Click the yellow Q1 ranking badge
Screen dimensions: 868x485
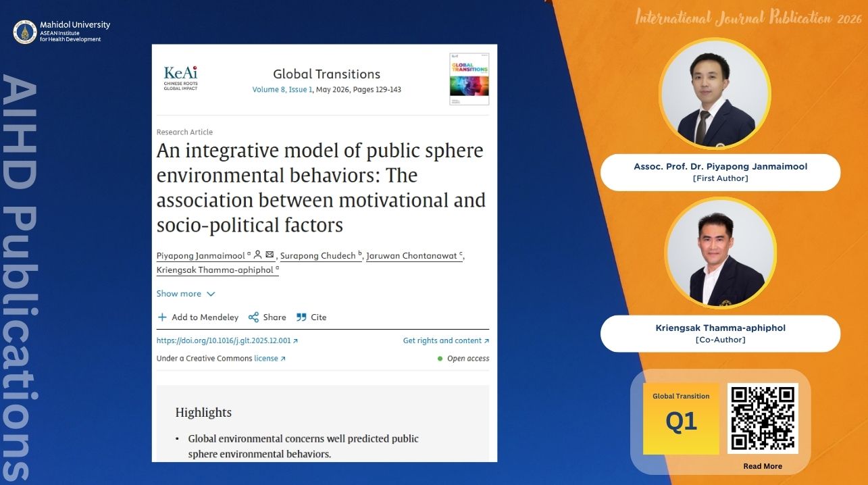(681, 419)
